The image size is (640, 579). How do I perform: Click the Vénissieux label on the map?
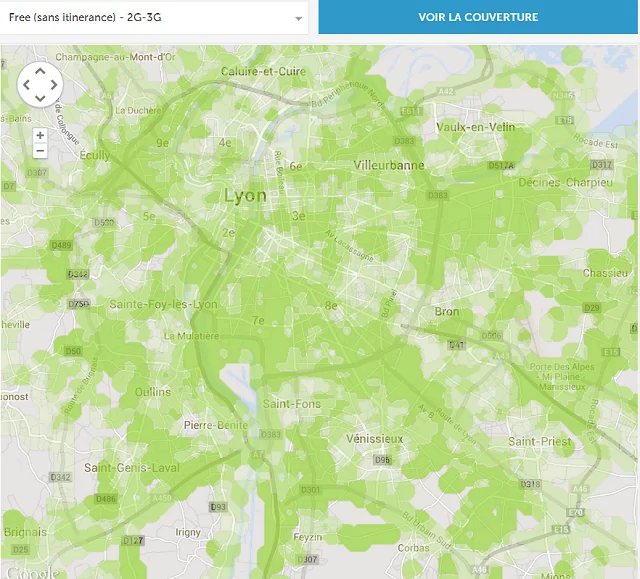click(375, 439)
